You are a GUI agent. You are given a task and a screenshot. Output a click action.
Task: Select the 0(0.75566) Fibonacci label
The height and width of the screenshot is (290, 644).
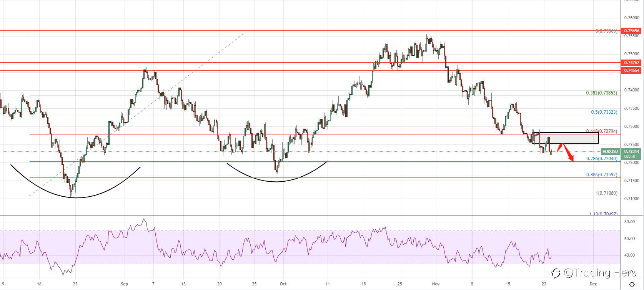tap(606, 31)
